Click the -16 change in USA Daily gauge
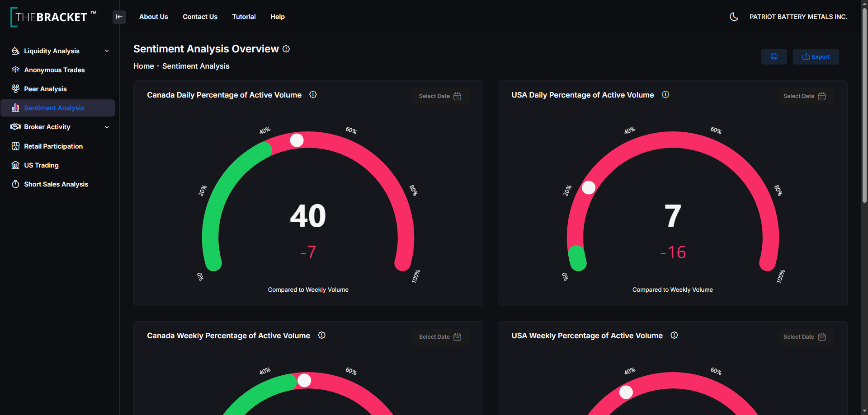This screenshot has width=868, height=415. tap(673, 252)
